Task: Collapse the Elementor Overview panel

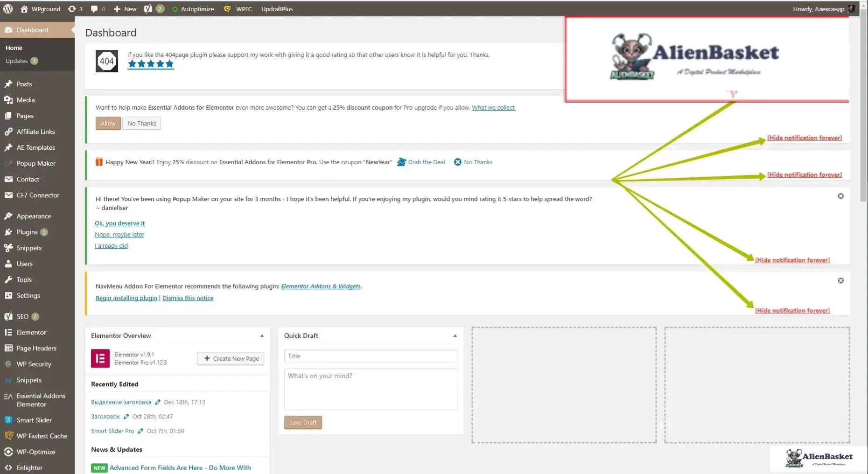Action: pos(261,335)
